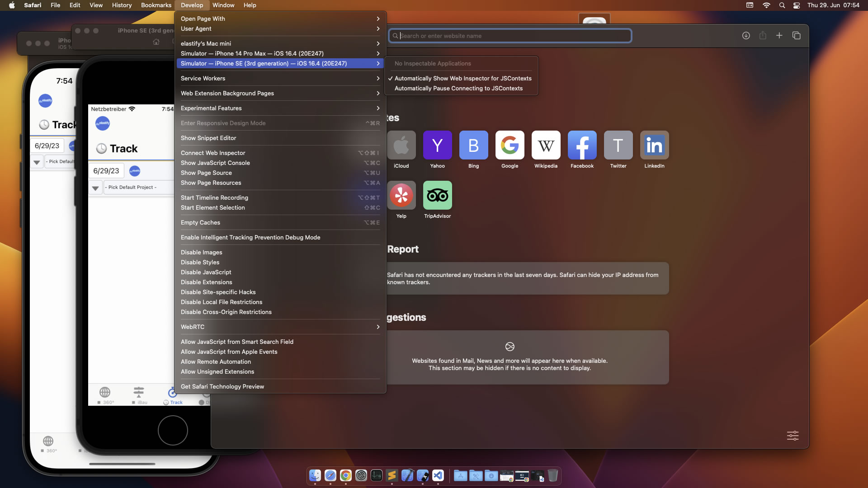Enable Disable Cross-Origin Restrictions option
This screenshot has height=488, width=868.
[x=226, y=312]
